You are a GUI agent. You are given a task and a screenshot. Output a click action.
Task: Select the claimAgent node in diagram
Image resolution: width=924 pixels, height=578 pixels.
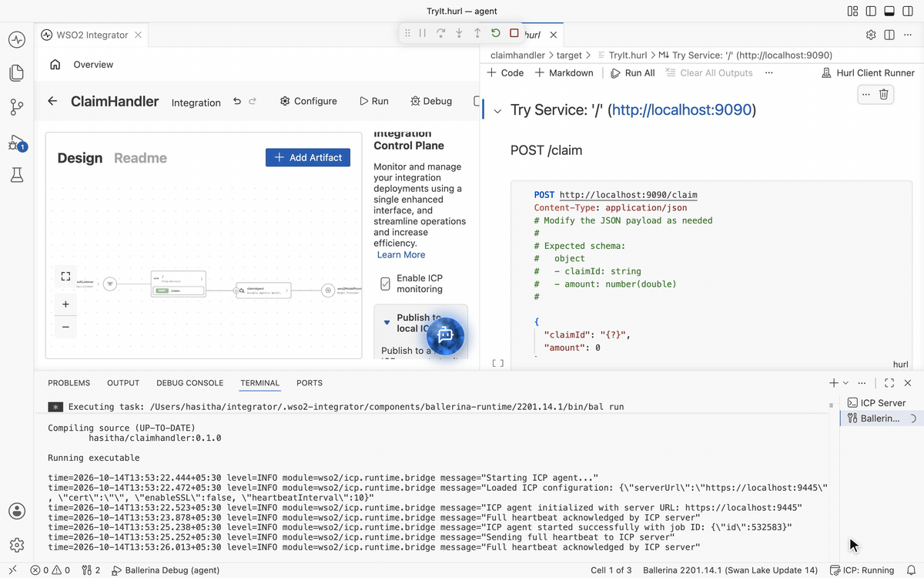(264, 291)
